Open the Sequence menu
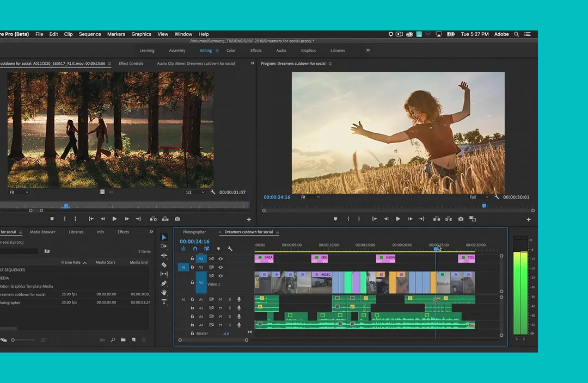Viewport: 588px width, 383px height. tap(90, 34)
